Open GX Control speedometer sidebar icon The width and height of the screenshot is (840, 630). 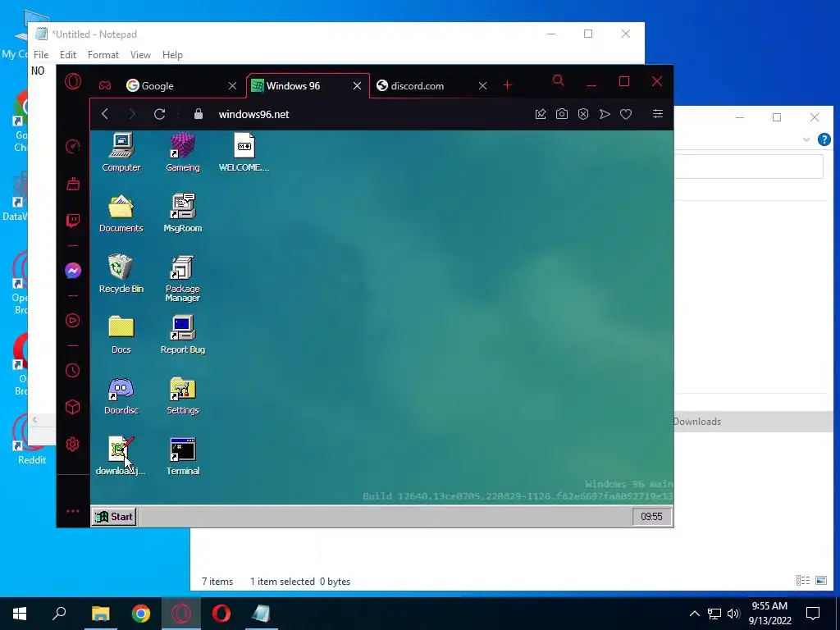(73, 146)
